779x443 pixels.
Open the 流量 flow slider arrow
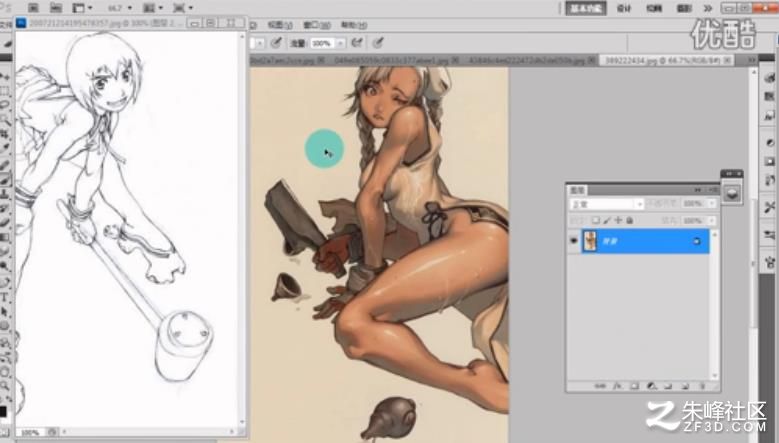click(x=340, y=43)
